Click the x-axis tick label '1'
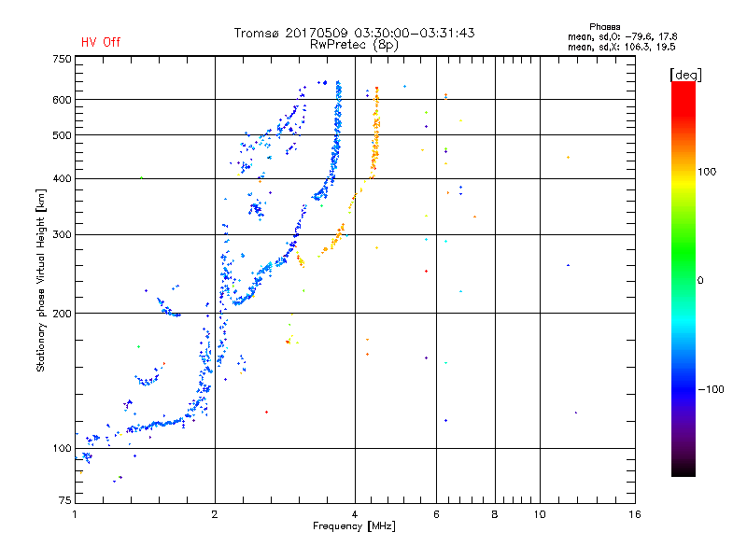Screen dimensions: 747x560 (75, 514)
